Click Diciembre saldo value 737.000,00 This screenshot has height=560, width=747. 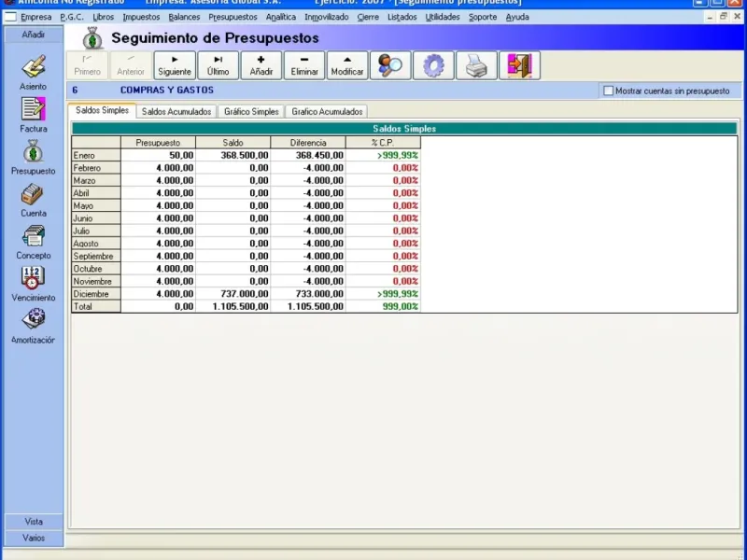233,294
